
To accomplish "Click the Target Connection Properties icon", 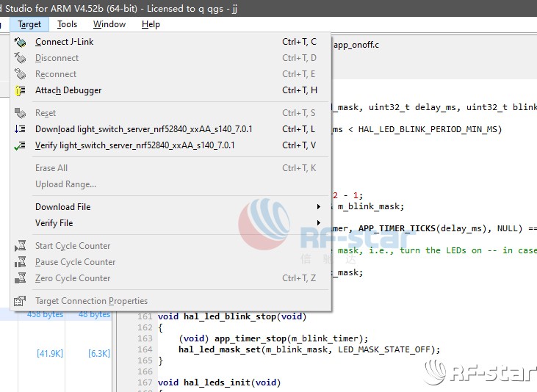I will 20,301.
